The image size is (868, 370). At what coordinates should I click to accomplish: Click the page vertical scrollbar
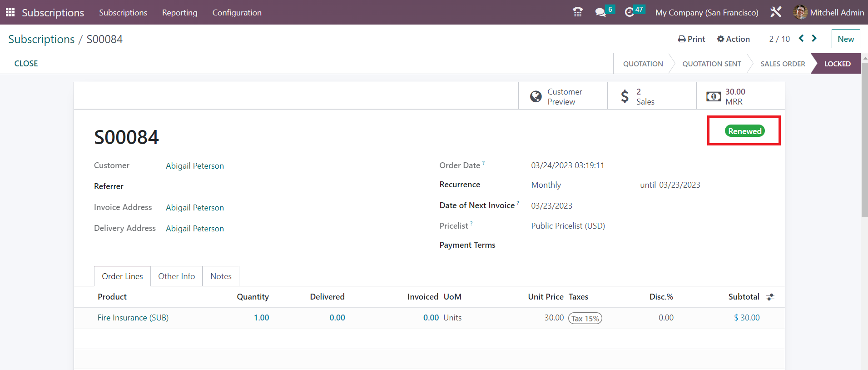tap(864, 140)
